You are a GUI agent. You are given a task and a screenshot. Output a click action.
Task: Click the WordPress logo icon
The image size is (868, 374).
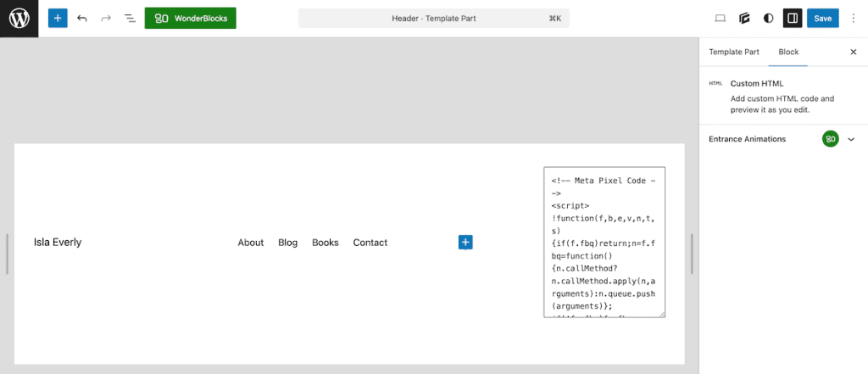click(x=19, y=19)
